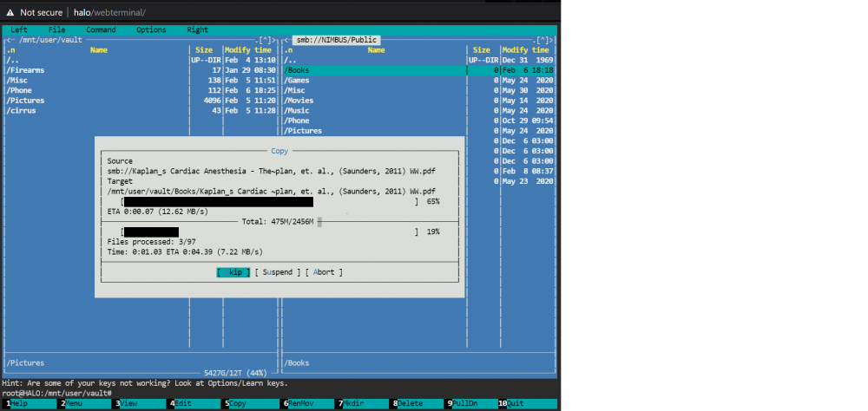Click the smb://NIMBUS/Public path title

(x=337, y=40)
